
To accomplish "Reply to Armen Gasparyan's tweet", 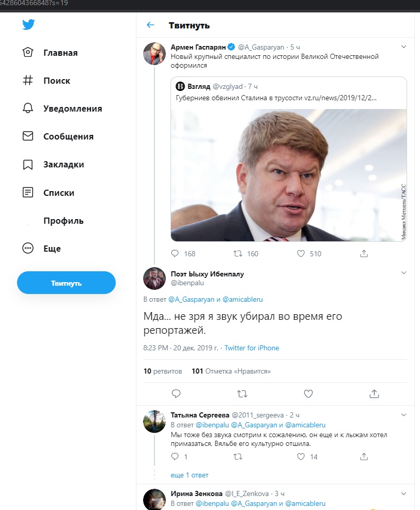I will 175,254.
